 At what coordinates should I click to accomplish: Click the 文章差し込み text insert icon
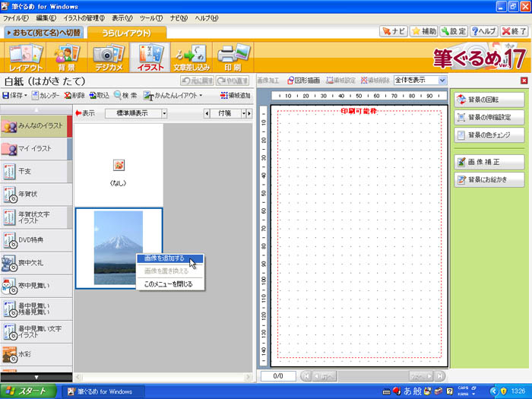pos(190,57)
